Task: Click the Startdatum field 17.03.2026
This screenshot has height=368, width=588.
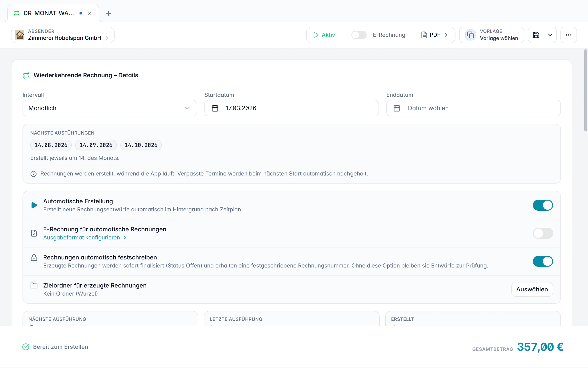Action: point(291,108)
